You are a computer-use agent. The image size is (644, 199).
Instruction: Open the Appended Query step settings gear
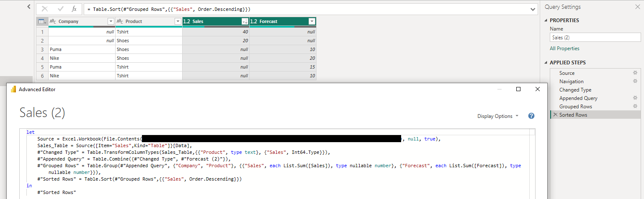click(x=635, y=98)
